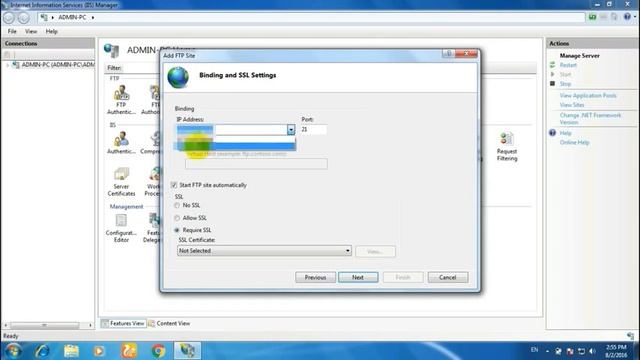640x360 pixels.
Task: Select the highlighted IP address list entry
Action: [x=236, y=146]
